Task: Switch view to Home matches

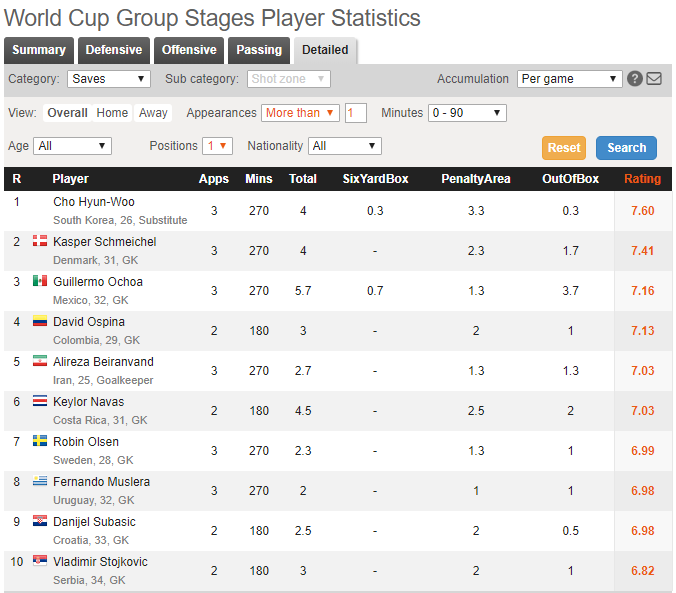Action: 112,113
